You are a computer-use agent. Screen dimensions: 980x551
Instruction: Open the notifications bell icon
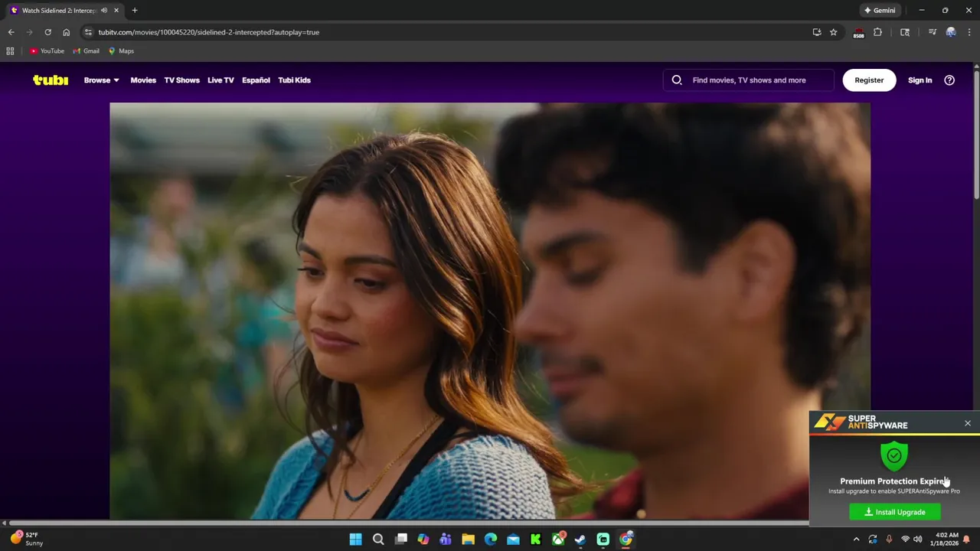967,540
